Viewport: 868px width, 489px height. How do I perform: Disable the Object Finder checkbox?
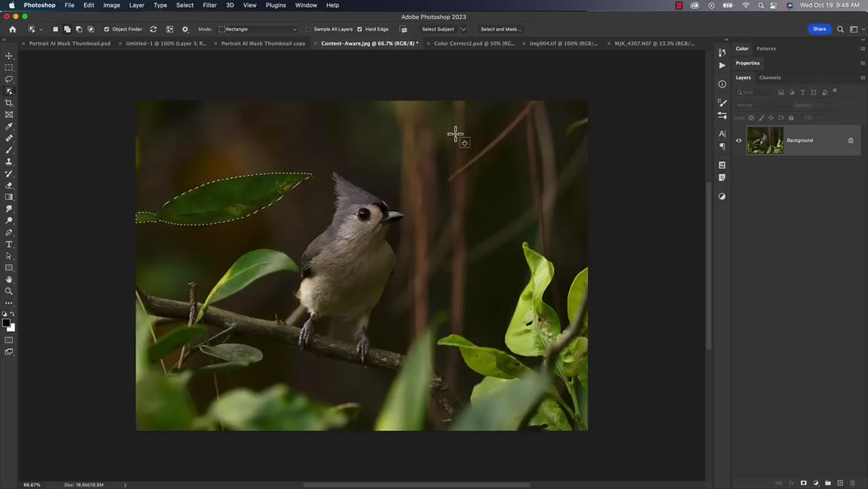(106, 30)
